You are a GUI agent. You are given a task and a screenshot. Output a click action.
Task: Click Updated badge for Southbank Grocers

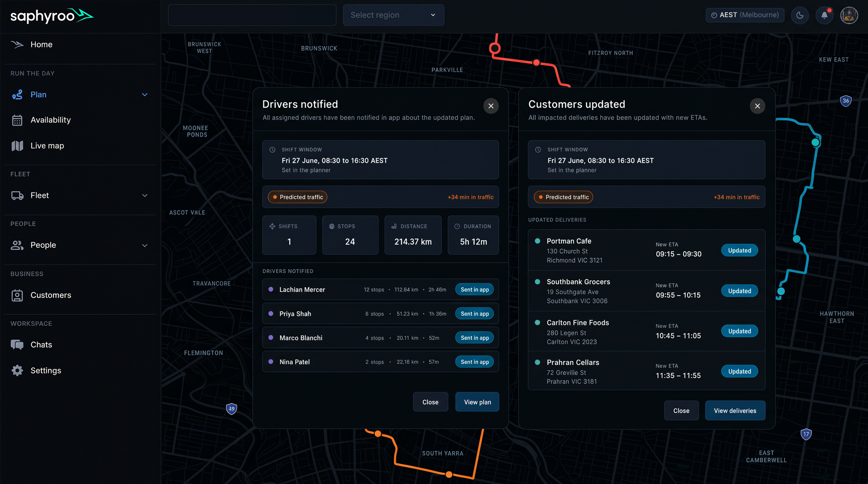pyautogui.click(x=739, y=291)
